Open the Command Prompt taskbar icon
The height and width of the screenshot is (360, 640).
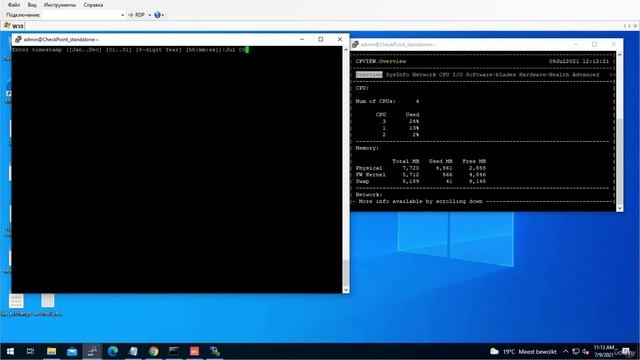click(174, 351)
